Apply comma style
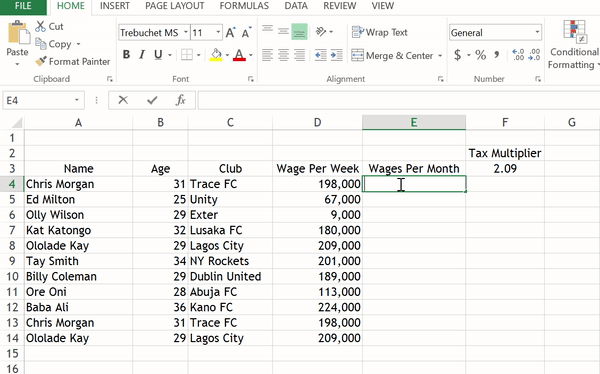Image resolution: width=600 pixels, height=374 pixels. 497,55
